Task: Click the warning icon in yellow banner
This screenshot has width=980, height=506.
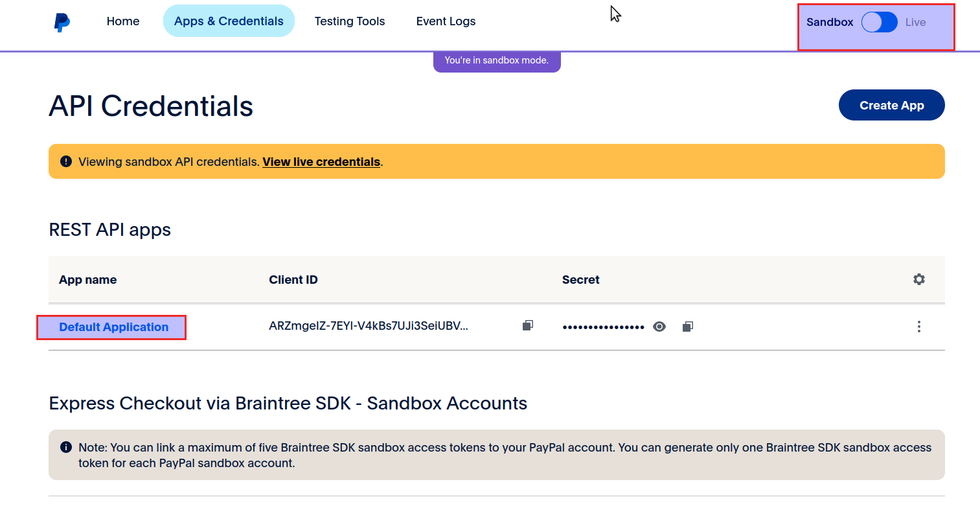Action: pos(65,161)
